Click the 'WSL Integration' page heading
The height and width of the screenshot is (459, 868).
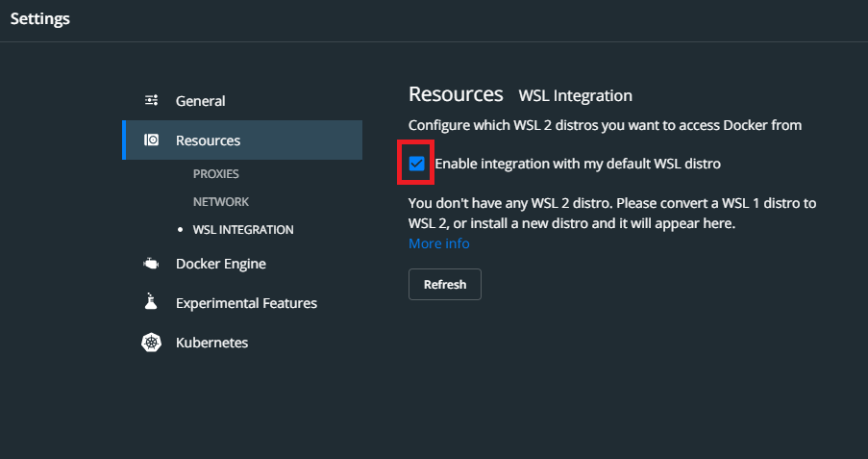[575, 95]
